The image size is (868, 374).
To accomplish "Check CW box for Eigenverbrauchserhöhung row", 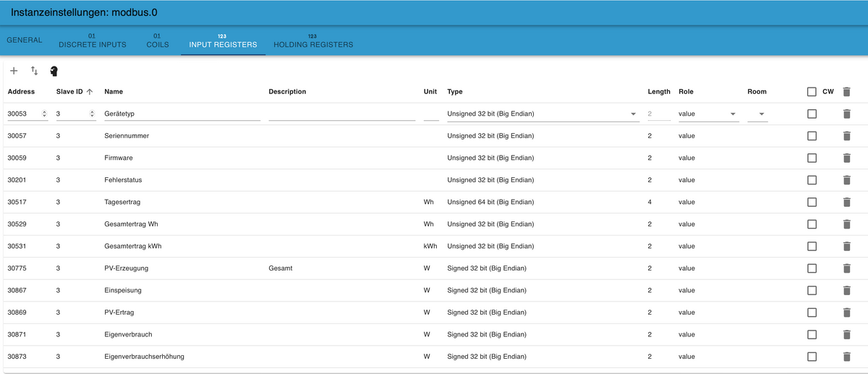I will [x=812, y=357].
